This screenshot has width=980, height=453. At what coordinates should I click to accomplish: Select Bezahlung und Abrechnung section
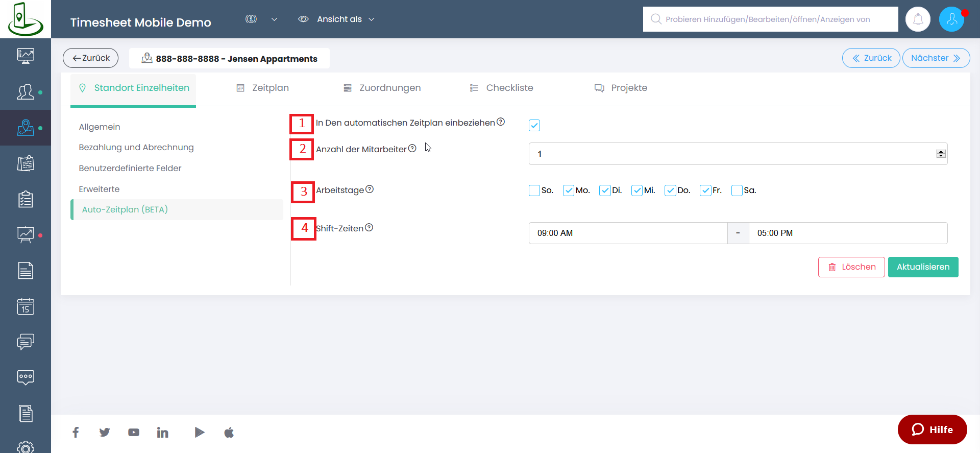[136, 148]
